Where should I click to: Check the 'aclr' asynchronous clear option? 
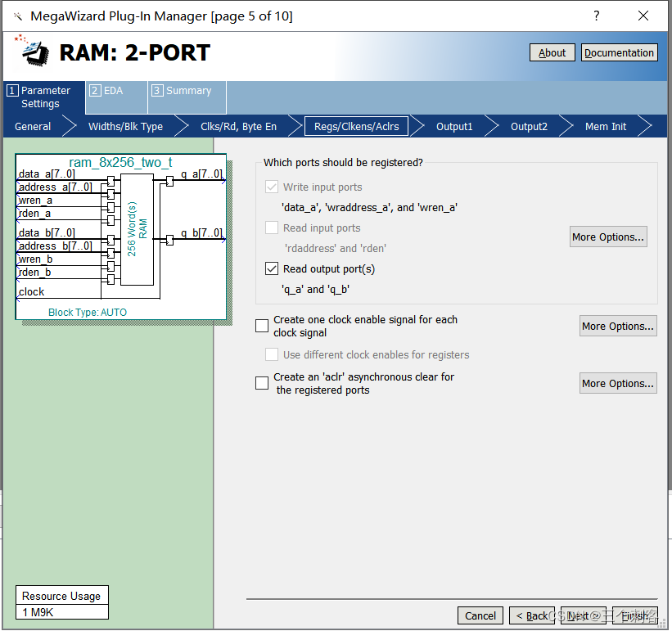pos(261,382)
